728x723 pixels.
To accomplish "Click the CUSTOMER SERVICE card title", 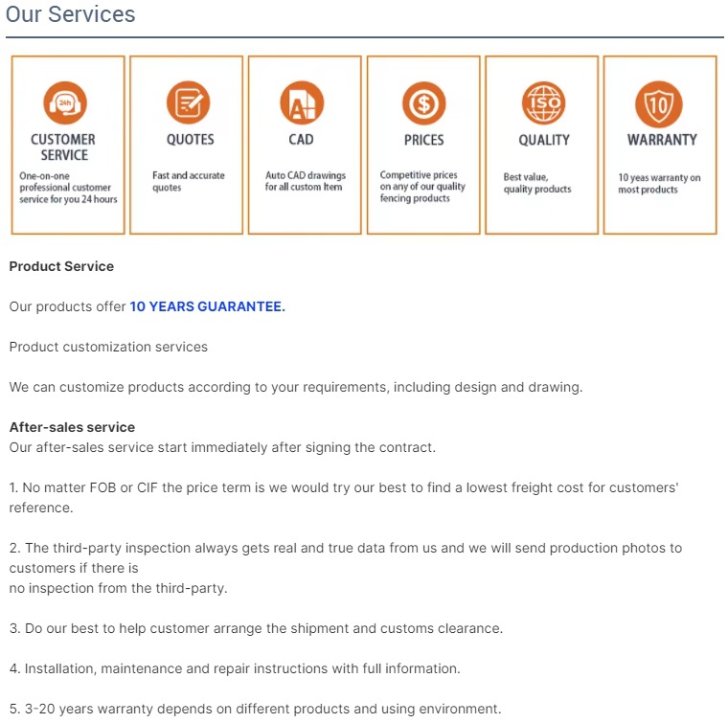I will pos(63,147).
